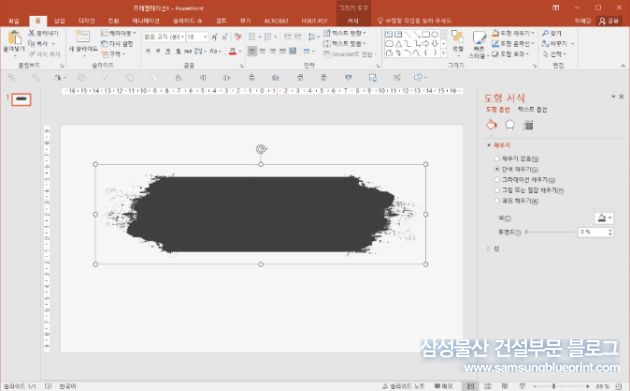Toggle bold formatting in font group
630x391 pixels.
pyautogui.click(x=147, y=51)
